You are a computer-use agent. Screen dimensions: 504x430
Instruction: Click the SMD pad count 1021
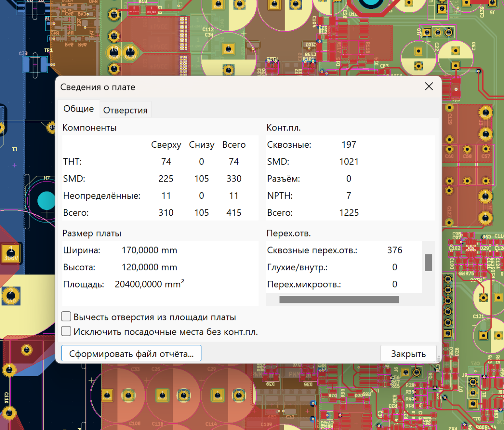click(349, 162)
